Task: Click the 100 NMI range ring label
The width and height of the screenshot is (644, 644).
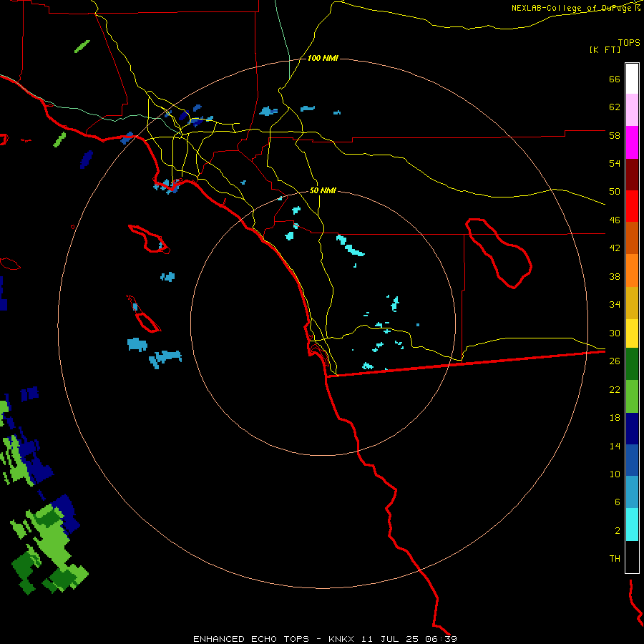Action: [323, 59]
